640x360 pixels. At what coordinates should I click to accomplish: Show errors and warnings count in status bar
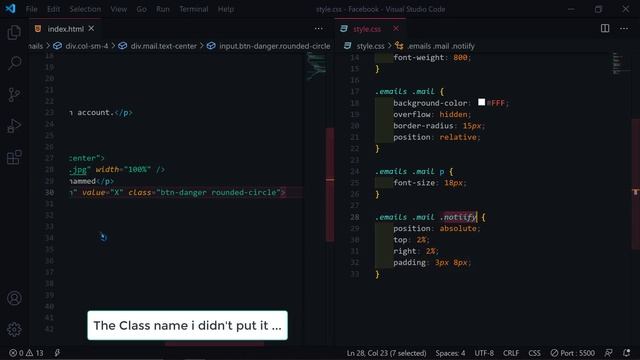26,353
